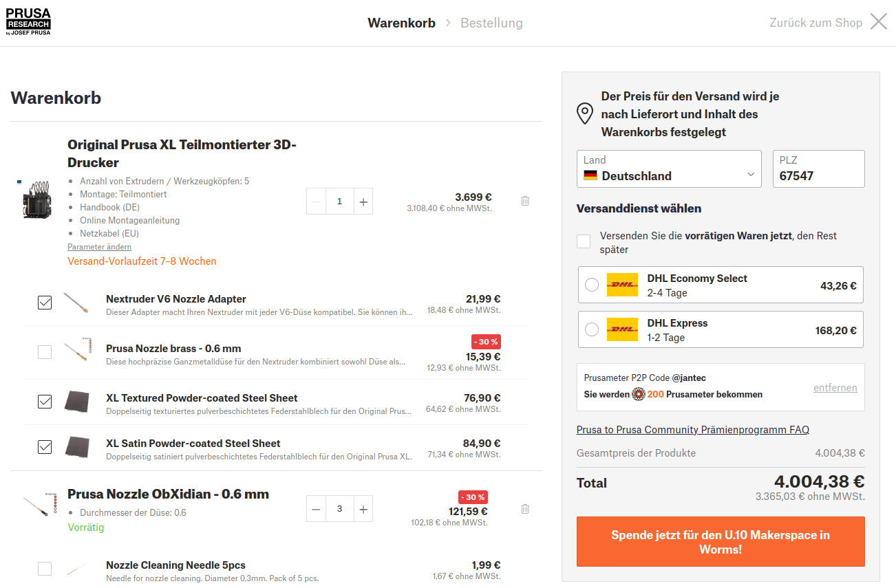The height and width of the screenshot is (588, 896).
Task: Open XL Textured Steel Sheet thumbnail
Action: (77, 402)
